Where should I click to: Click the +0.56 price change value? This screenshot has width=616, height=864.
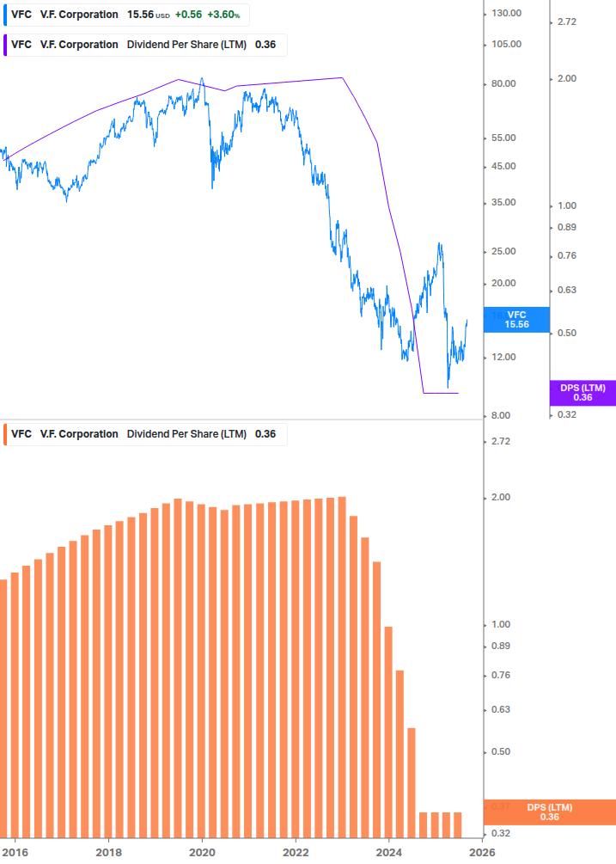188,15
